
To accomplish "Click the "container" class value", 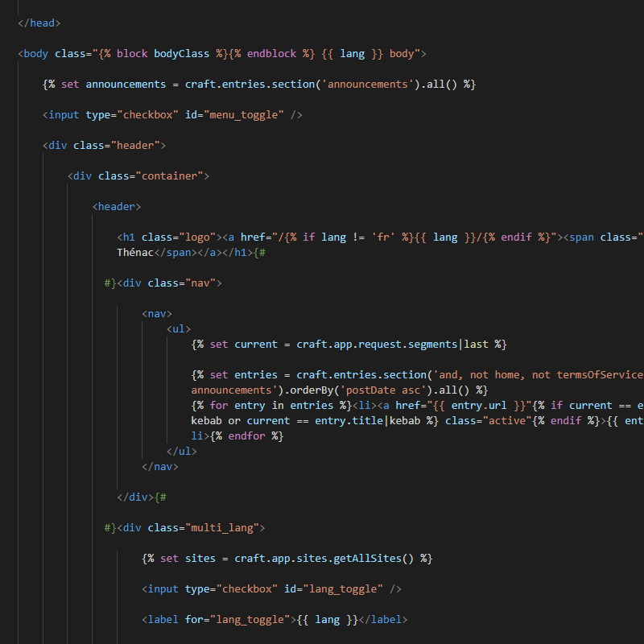I will [169, 176].
